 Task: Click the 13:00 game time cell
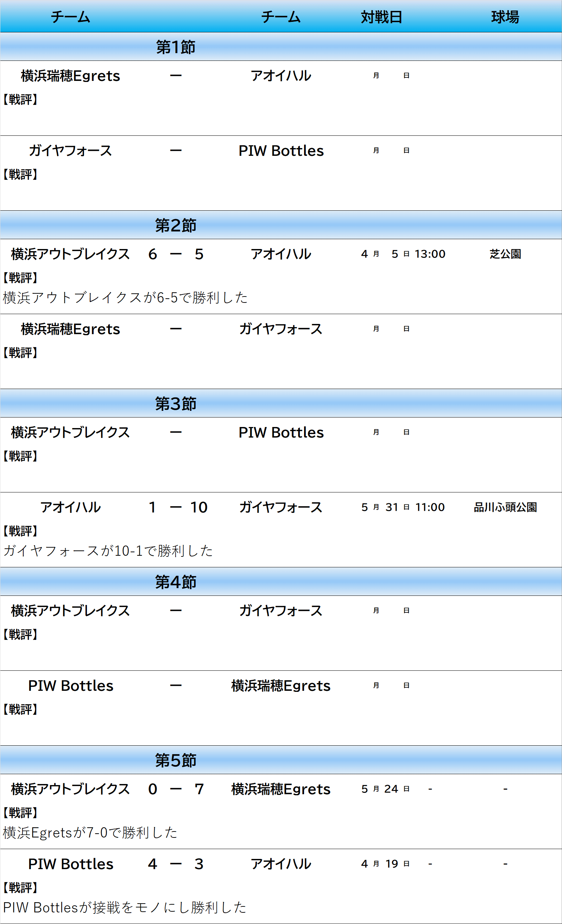[430, 254]
